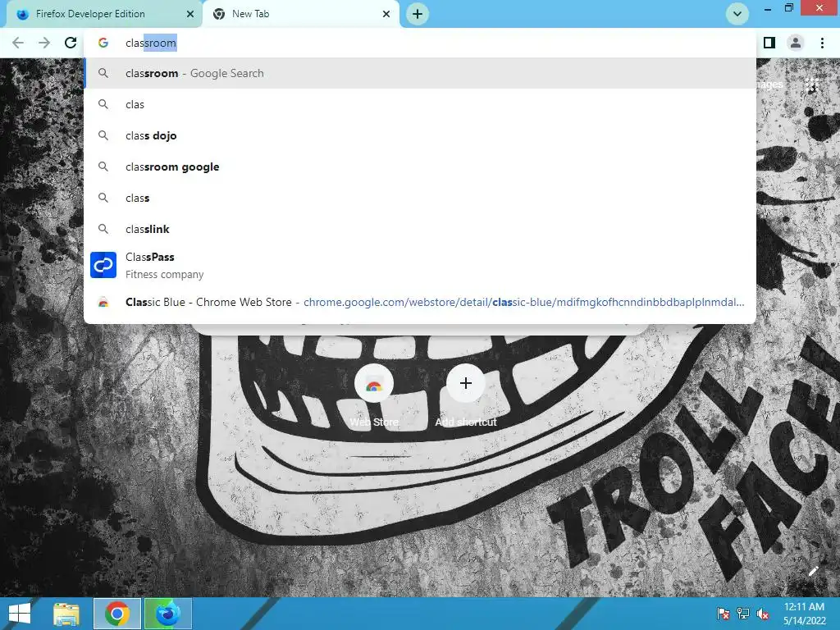Click the ClassPass blue logo icon
The width and height of the screenshot is (840, 630).
[x=103, y=265]
